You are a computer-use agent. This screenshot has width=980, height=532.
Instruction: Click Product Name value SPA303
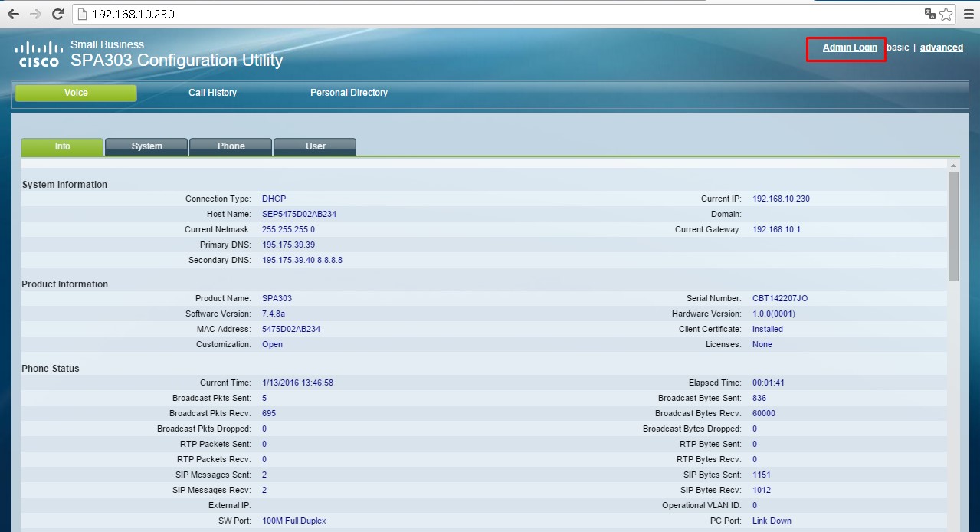(277, 298)
